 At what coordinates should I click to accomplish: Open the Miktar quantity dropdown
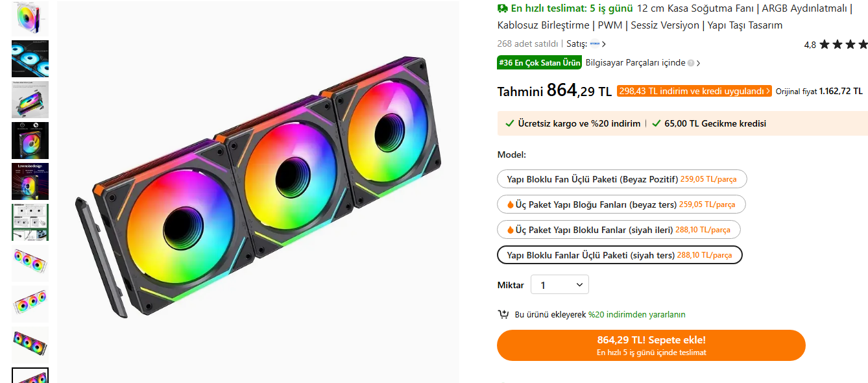559,285
